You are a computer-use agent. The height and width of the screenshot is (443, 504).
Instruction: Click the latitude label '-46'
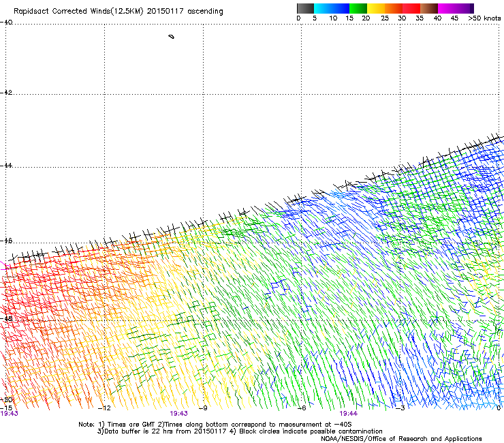pos(6,241)
